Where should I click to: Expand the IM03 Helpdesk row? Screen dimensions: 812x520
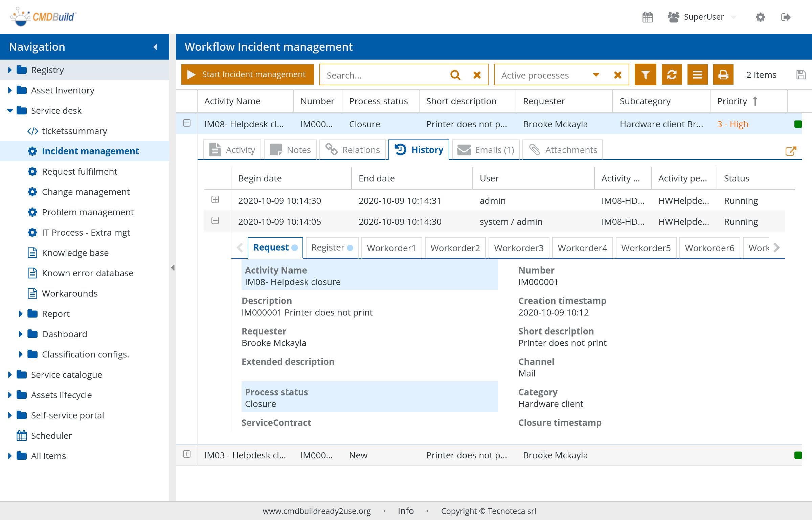tap(187, 454)
